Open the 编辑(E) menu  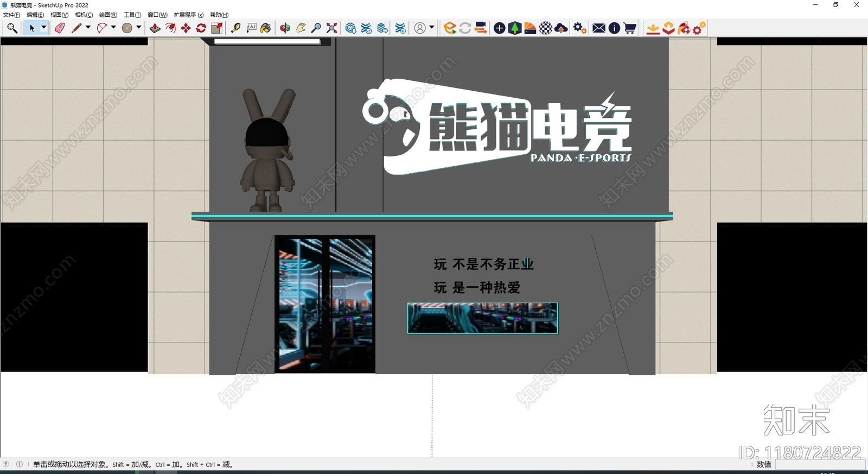(35, 15)
